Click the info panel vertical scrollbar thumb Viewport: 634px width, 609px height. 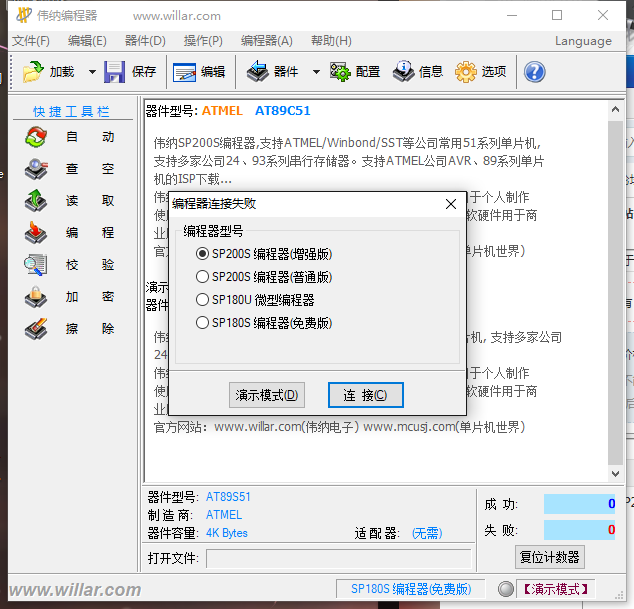(x=615, y=292)
